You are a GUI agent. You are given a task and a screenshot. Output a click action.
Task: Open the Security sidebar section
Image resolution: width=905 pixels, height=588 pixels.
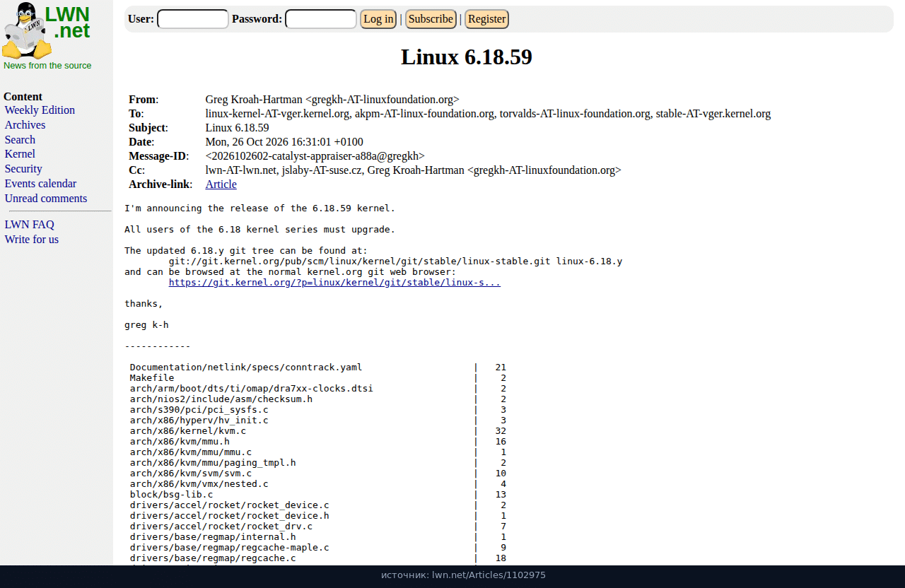23,169
